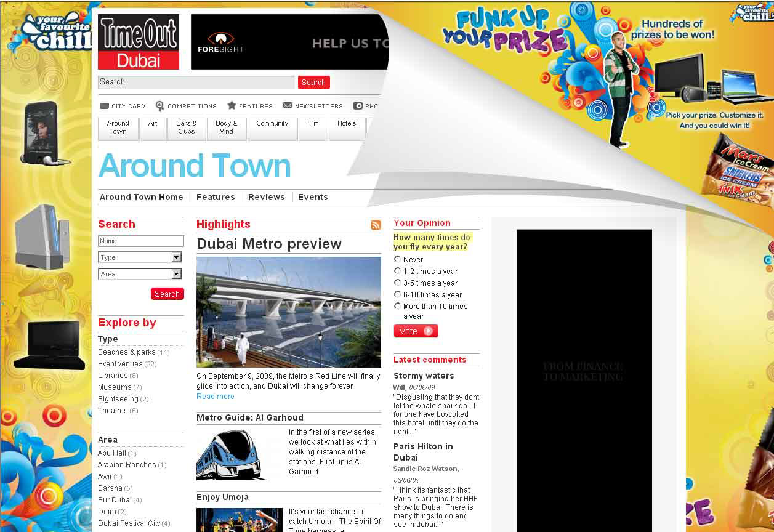
Task: Click the Search button in left venue panel
Action: pyautogui.click(x=167, y=294)
